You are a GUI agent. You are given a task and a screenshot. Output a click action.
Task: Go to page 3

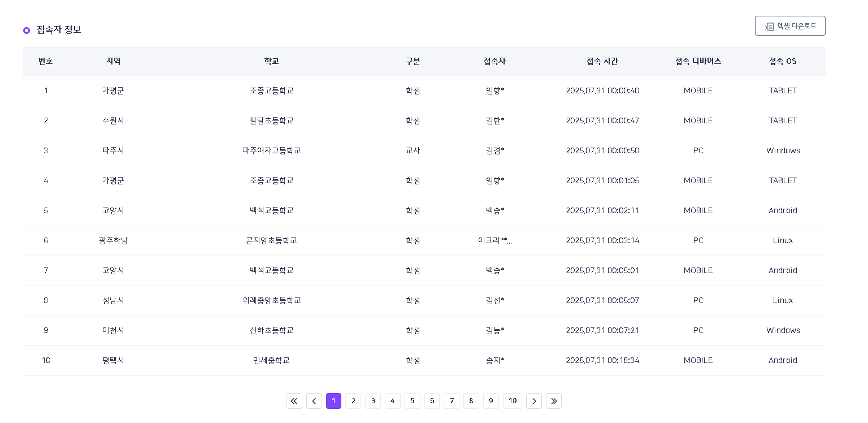372,401
